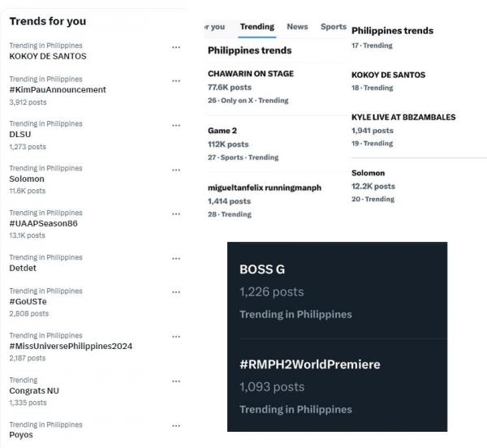
Task: Click the three-dot menu beside DLSU
Action: tap(176, 125)
